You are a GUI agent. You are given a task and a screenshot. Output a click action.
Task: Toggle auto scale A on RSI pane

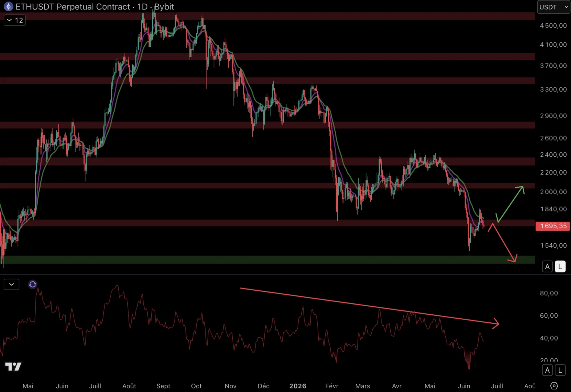tap(547, 370)
